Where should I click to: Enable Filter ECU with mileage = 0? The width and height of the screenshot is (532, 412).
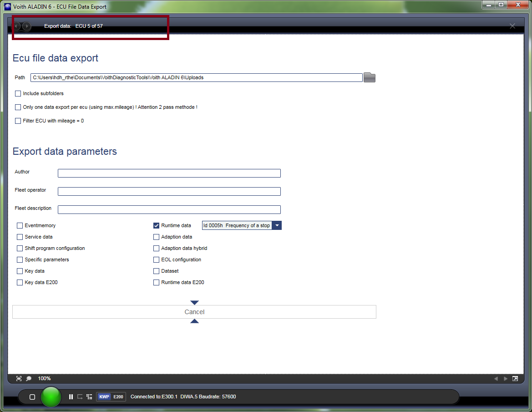[18, 121]
